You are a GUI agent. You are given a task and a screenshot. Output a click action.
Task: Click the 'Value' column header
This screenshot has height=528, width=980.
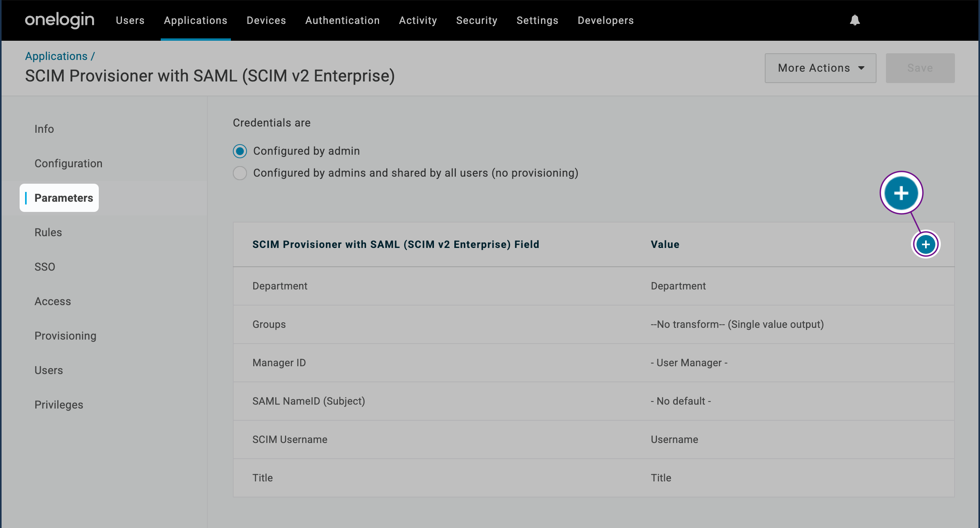665,245
